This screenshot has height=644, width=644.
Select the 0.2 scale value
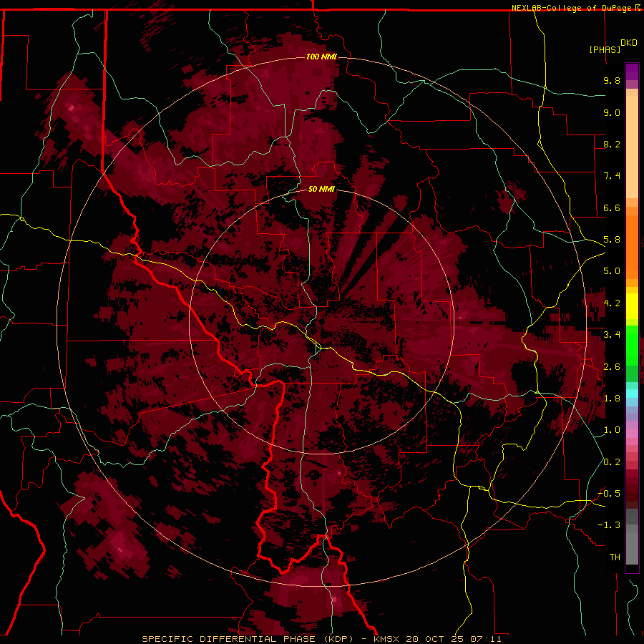[x=612, y=462]
